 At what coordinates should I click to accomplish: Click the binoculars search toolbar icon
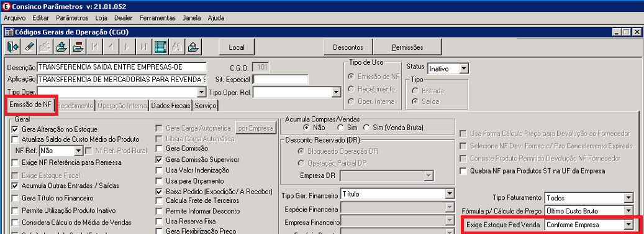click(x=177, y=47)
